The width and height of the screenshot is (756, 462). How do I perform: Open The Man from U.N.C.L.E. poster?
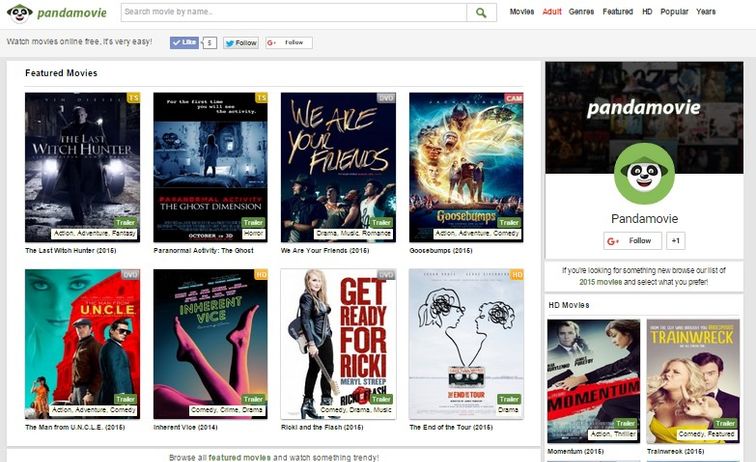(82, 344)
